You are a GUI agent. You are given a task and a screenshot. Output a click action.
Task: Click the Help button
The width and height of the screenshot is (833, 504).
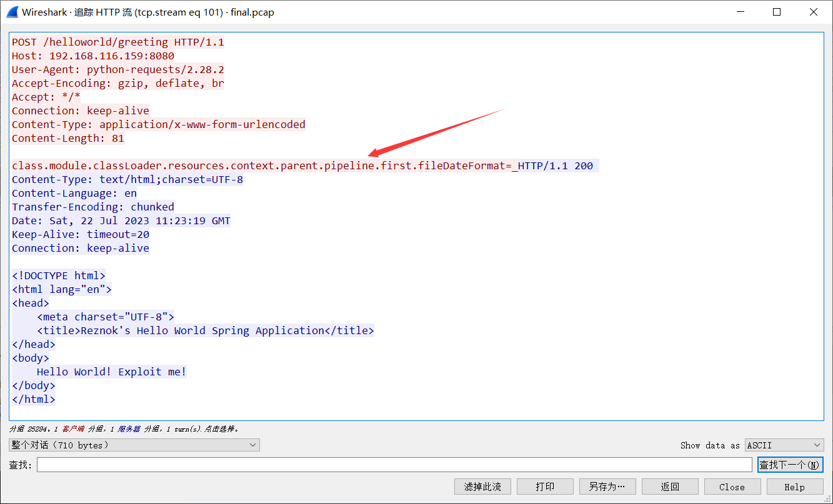(795, 487)
